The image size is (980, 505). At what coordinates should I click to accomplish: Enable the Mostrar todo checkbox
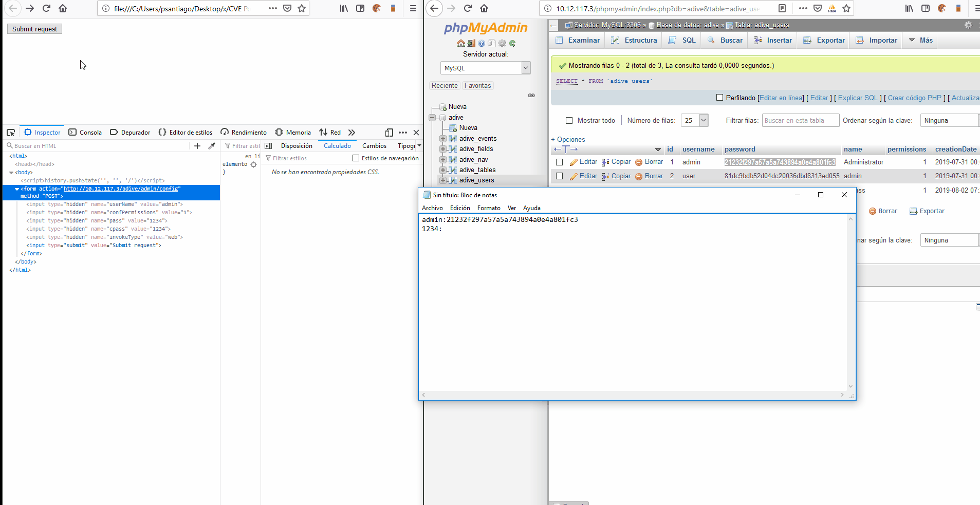(x=569, y=121)
